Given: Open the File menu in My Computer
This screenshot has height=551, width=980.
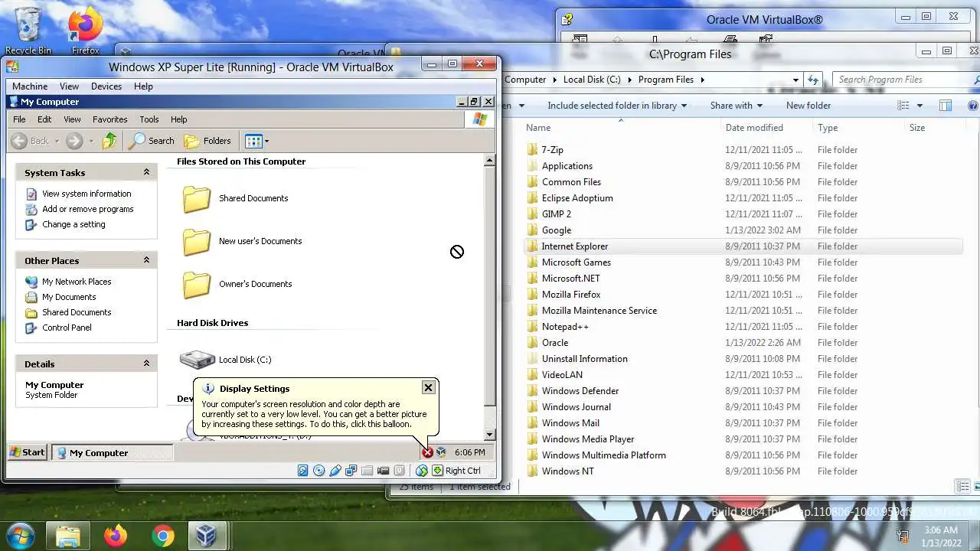Looking at the screenshot, I should click(19, 119).
